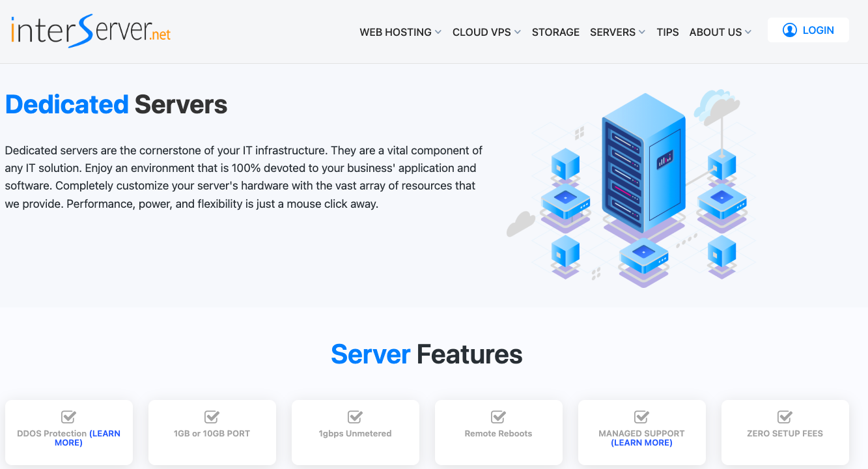Go to the Storage page
Viewport: 868px width, 469px height.
pos(555,32)
